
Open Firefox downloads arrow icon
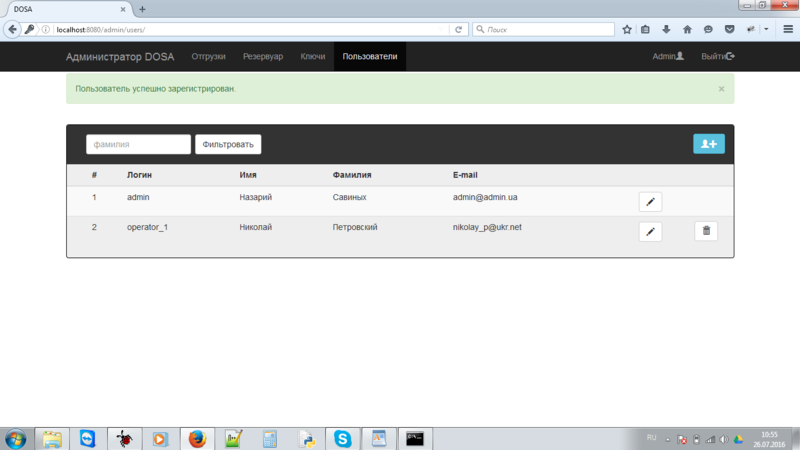point(666,29)
